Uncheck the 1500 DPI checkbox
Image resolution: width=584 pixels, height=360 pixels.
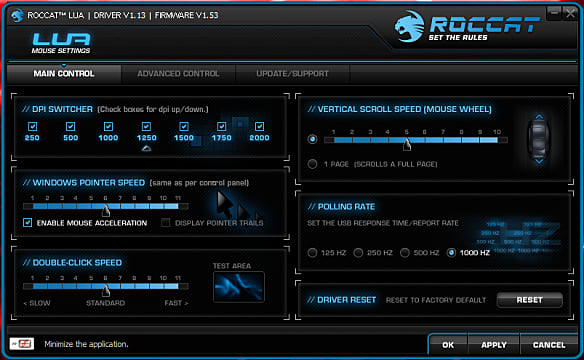tap(184, 127)
